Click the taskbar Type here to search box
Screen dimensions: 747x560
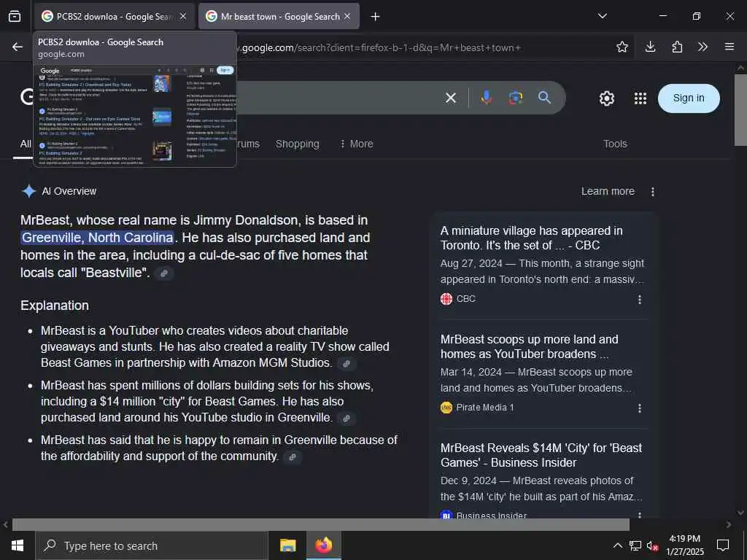[x=152, y=545]
